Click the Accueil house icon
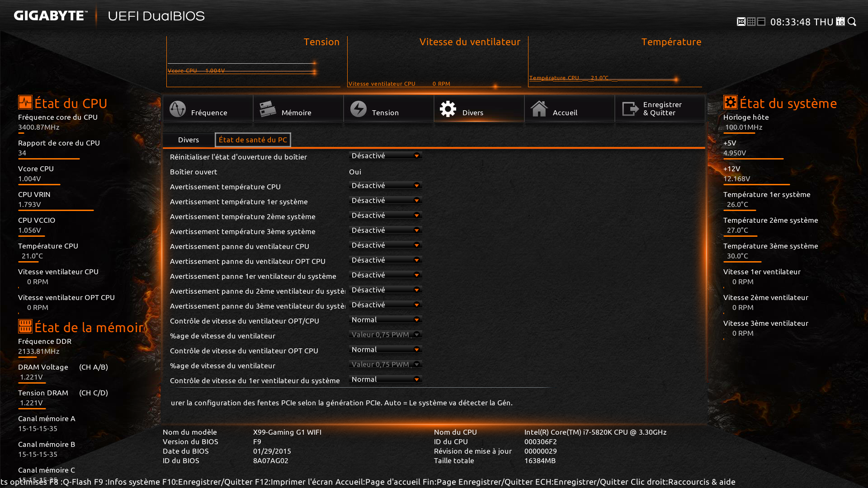 tap(539, 109)
